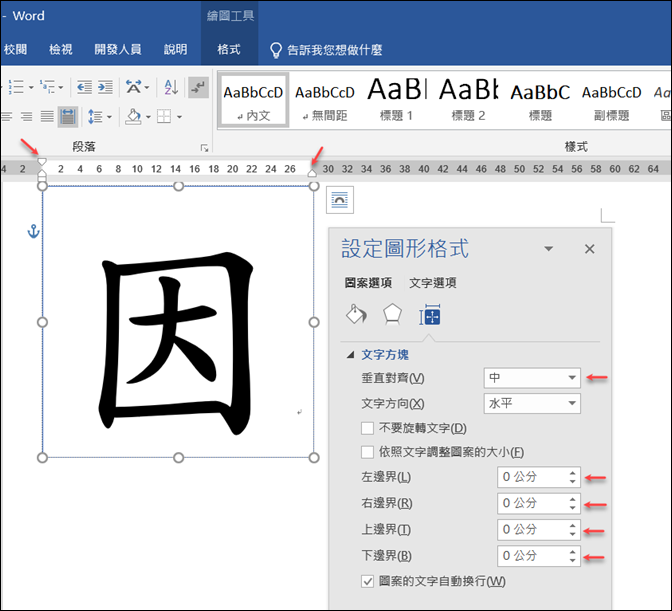
Task: Click distributed alignment icon
Action: (68, 117)
